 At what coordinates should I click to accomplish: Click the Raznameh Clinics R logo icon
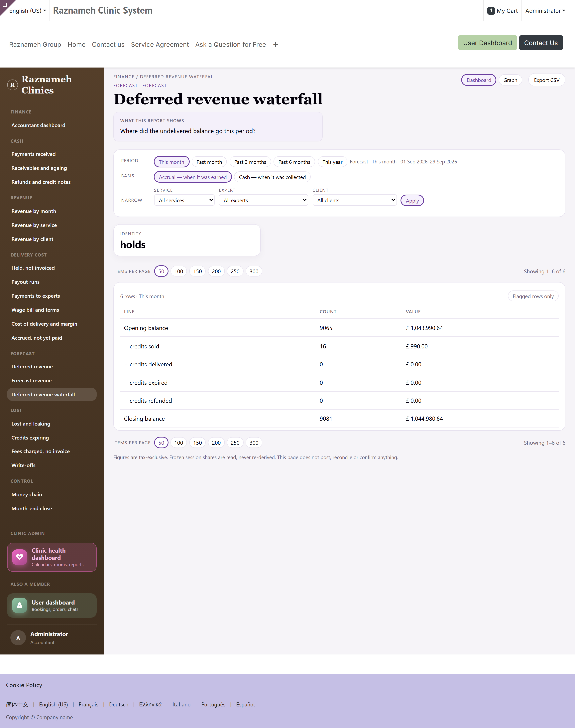[12, 85]
